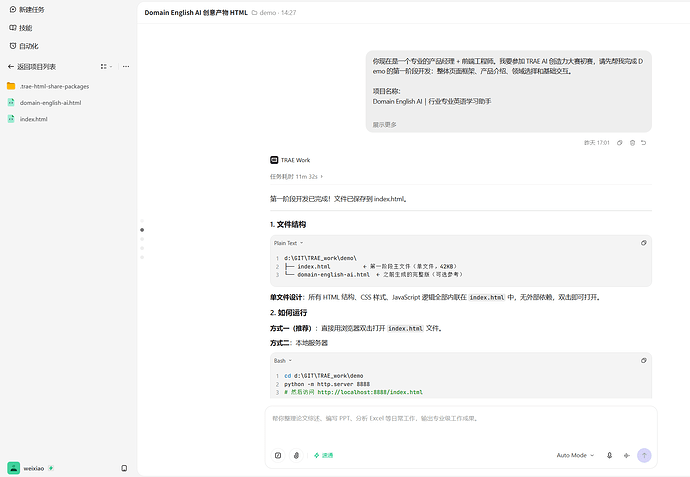
Task: Copy the Bash code block
Action: click(643, 360)
